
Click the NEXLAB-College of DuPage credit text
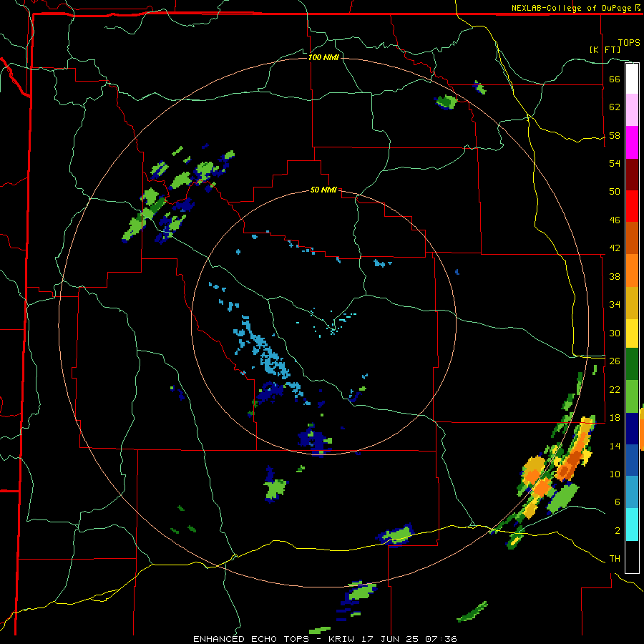577,8
